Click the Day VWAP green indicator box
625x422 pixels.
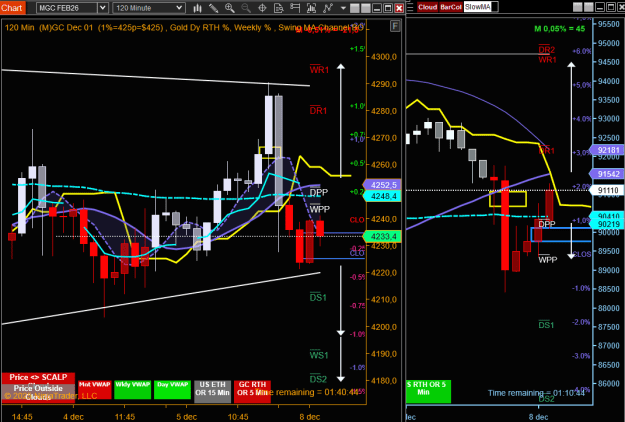(x=173, y=389)
